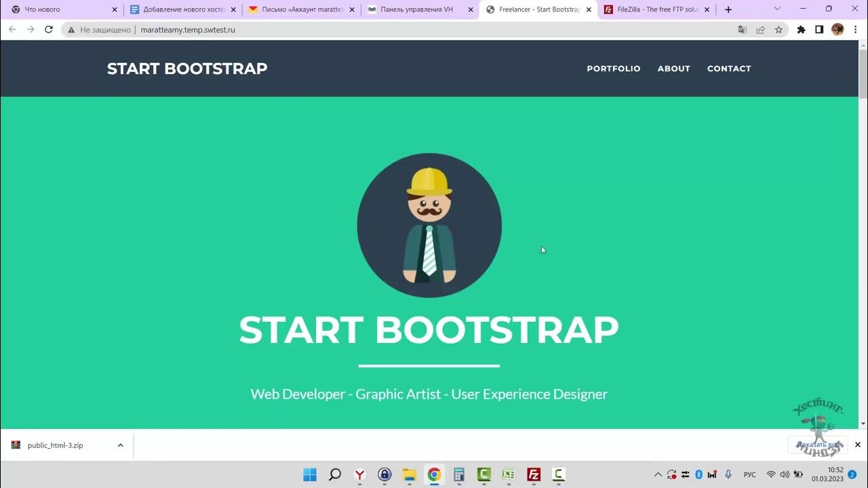Open the tab search chevron
Viewport: 868px width, 488px height.
777,9
